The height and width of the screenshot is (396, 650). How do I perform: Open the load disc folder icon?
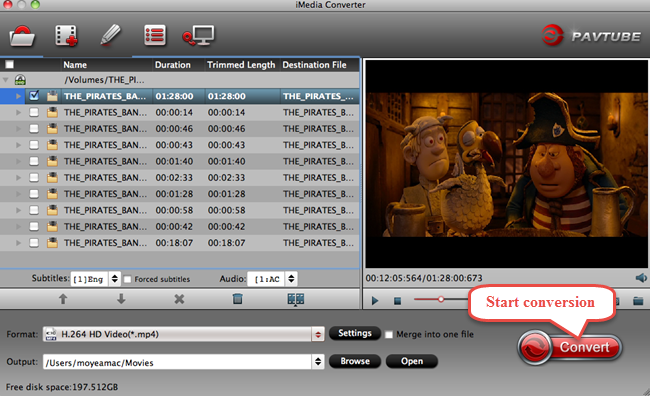click(x=22, y=36)
